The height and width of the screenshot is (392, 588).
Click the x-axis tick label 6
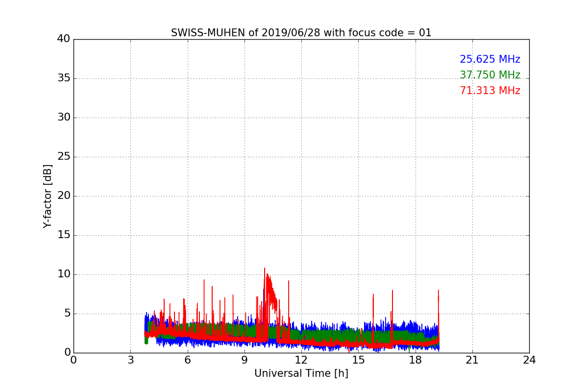coord(187,360)
